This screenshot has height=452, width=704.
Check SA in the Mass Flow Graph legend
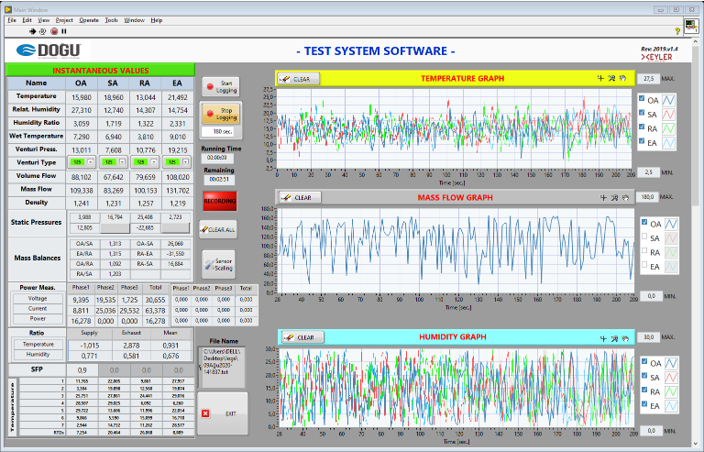[644, 236]
